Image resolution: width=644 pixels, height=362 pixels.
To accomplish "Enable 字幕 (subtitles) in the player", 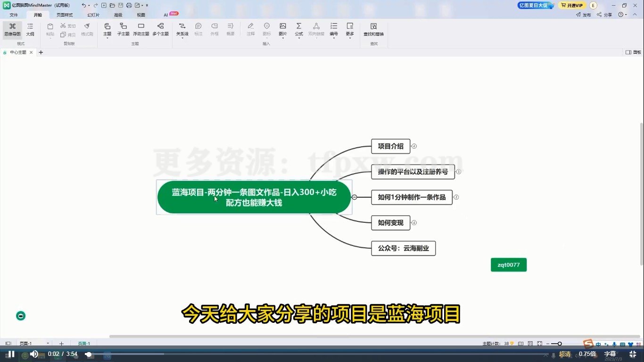I will pos(610,354).
